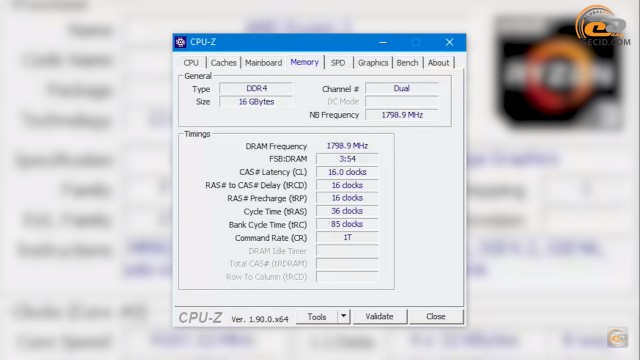The image size is (640, 360).
Task: Click the Command Rate 1T value
Action: 347,237
